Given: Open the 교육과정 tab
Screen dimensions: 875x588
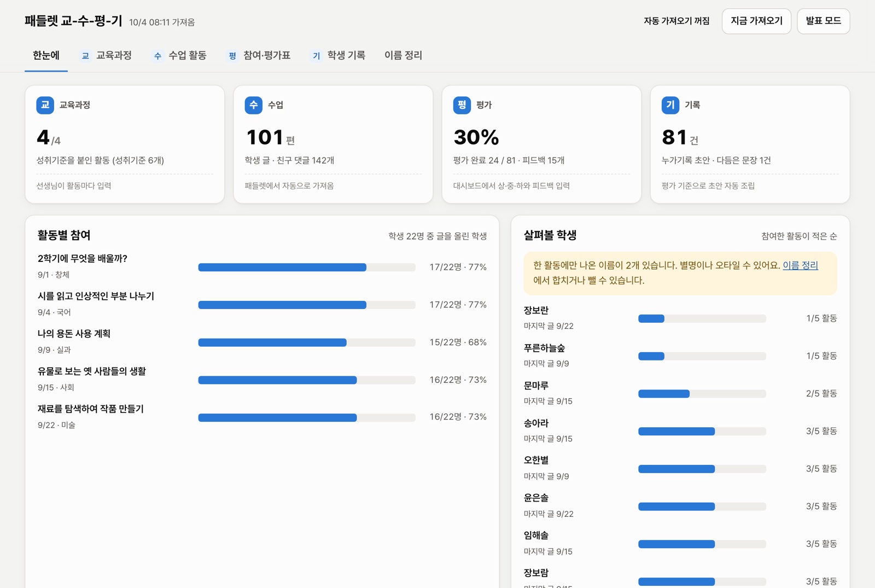Looking at the screenshot, I should click(x=106, y=55).
